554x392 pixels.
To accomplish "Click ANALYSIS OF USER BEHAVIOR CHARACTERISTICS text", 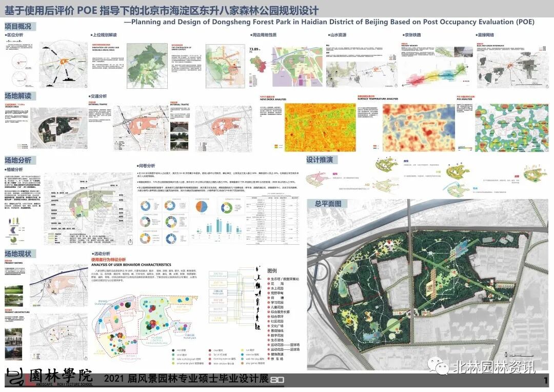I will pos(131,265).
